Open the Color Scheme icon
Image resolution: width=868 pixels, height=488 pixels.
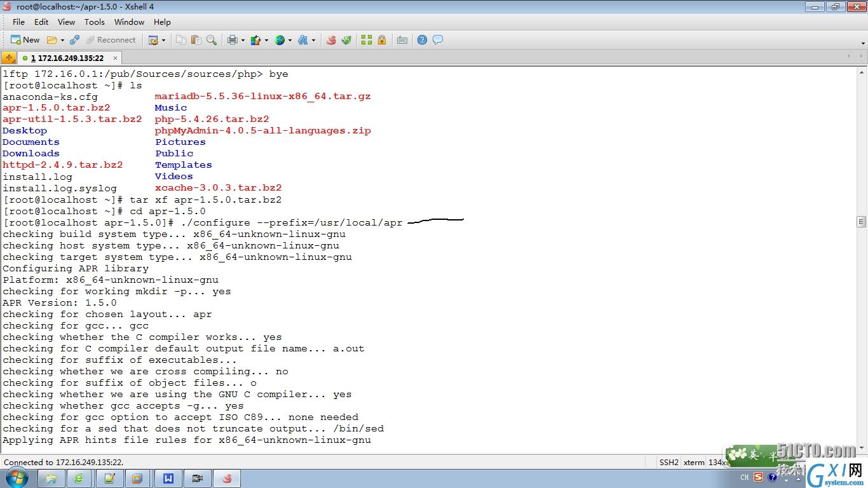point(256,40)
